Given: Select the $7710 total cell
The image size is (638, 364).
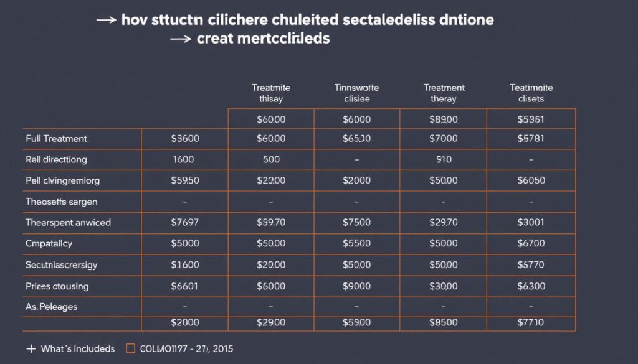Looking at the screenshot, I should coord(531,323).
